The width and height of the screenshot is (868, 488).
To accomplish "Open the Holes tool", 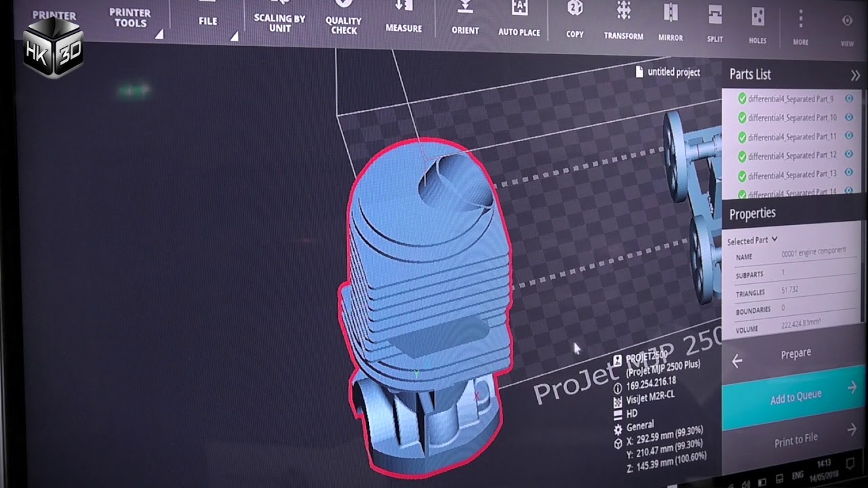I will 757,24.
